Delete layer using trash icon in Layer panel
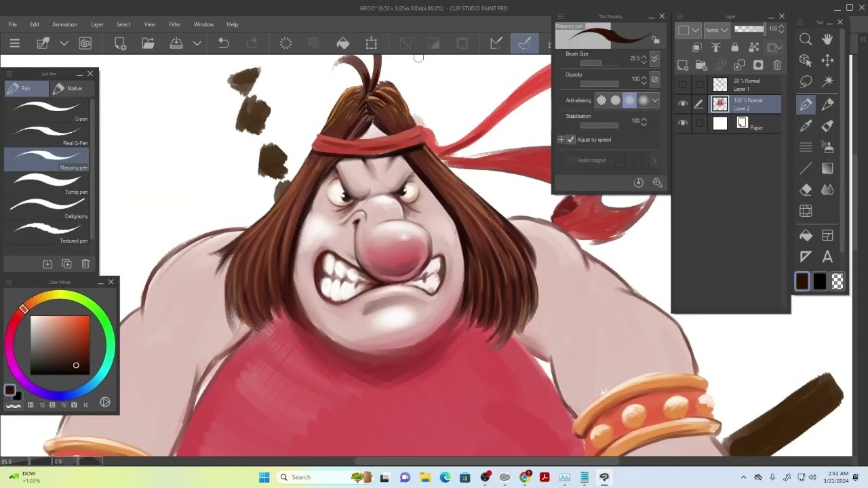 (x=777, y=65)
